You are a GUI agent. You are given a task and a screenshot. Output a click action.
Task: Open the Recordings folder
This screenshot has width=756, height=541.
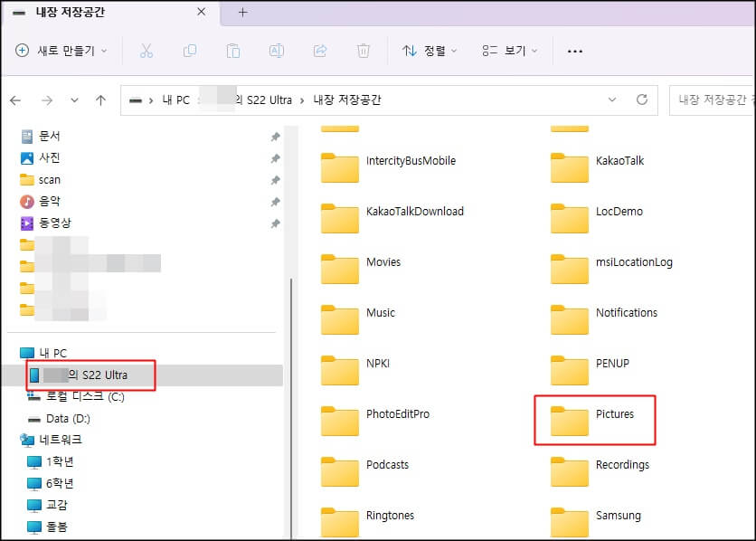(600, 470)
